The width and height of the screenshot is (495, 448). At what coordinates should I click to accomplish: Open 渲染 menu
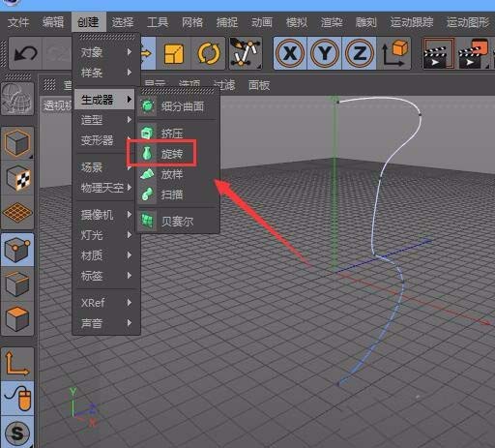coord(332,22)
